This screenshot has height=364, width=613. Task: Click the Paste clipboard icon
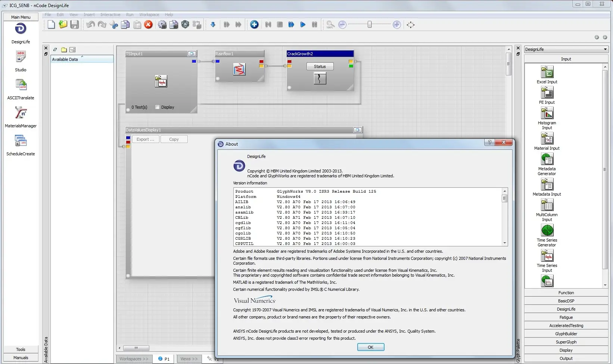[137, 25]
